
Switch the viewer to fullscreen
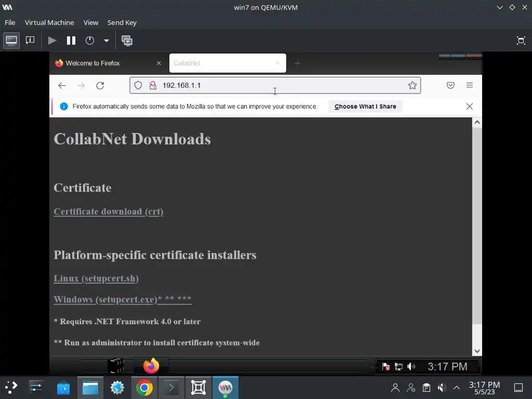coord(521,41)
